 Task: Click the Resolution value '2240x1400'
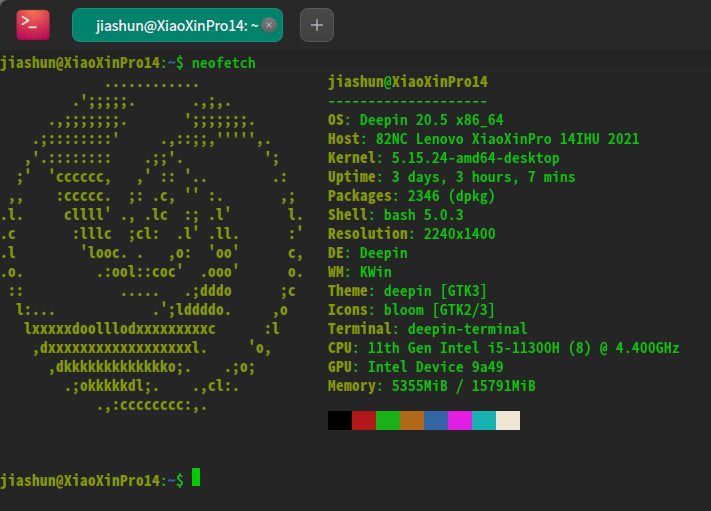pyautogui.click(x=459, y=234)
